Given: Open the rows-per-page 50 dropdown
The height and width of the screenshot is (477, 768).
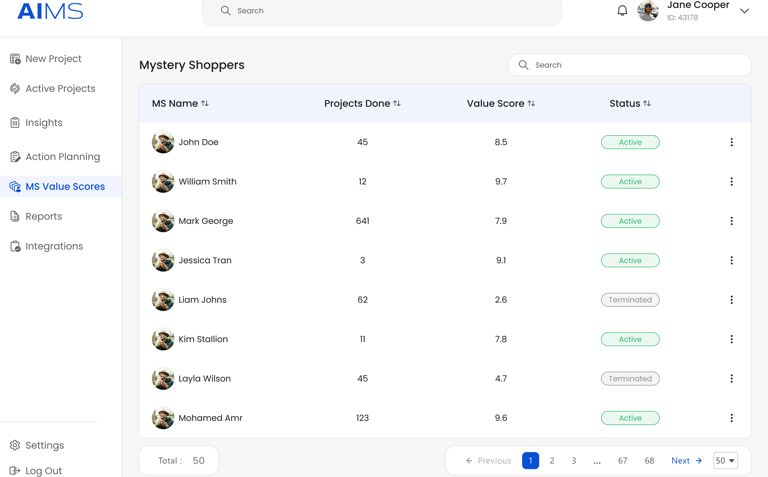Looking at the screenshot, I should pyautogui.click(x=725, y=461).
